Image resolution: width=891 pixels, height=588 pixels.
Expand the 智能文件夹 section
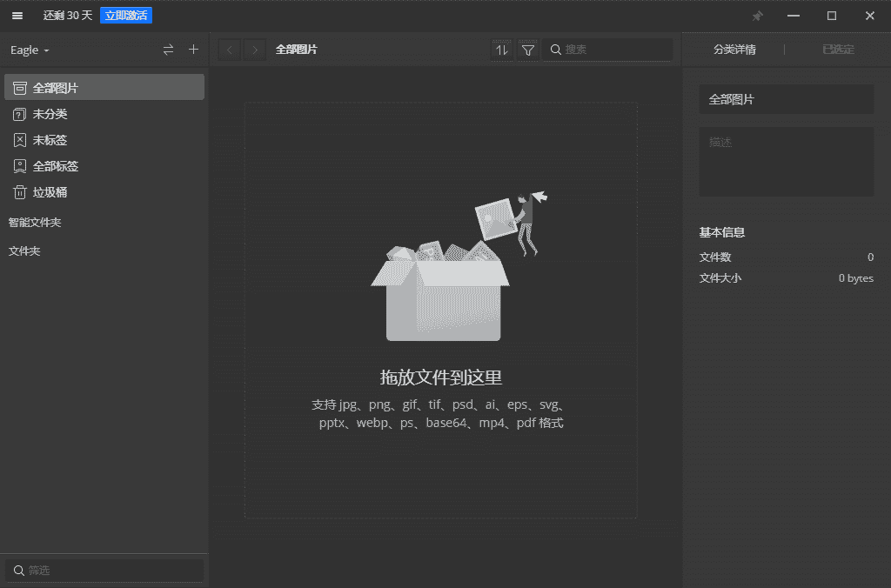(35, 223)
